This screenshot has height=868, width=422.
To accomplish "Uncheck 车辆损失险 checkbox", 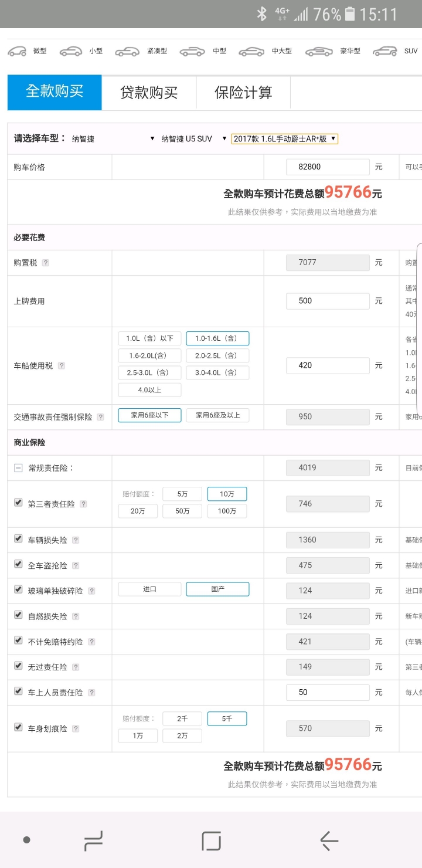I will (x=19, y=539).
